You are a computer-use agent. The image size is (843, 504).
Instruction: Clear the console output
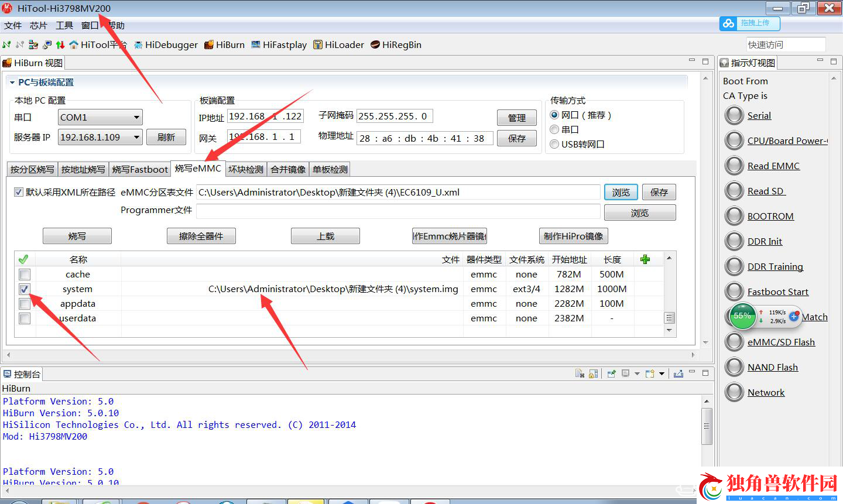click(580, 373)
